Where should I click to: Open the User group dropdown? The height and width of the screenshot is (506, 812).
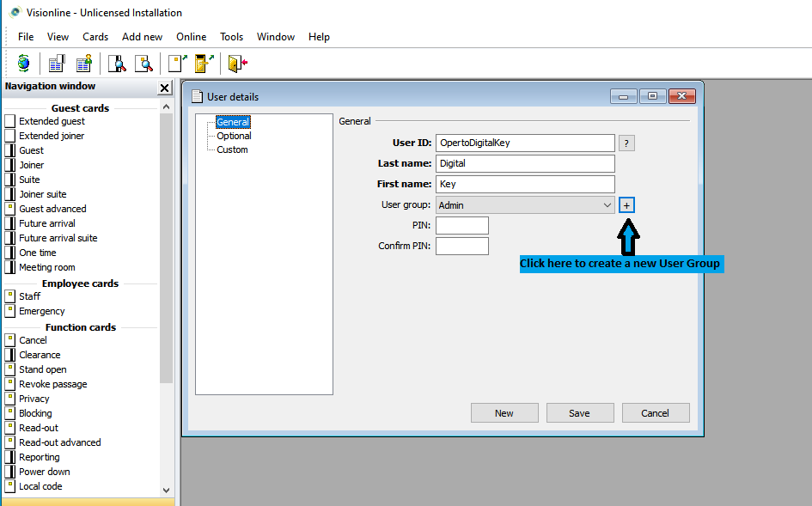[x=607, y=205]
